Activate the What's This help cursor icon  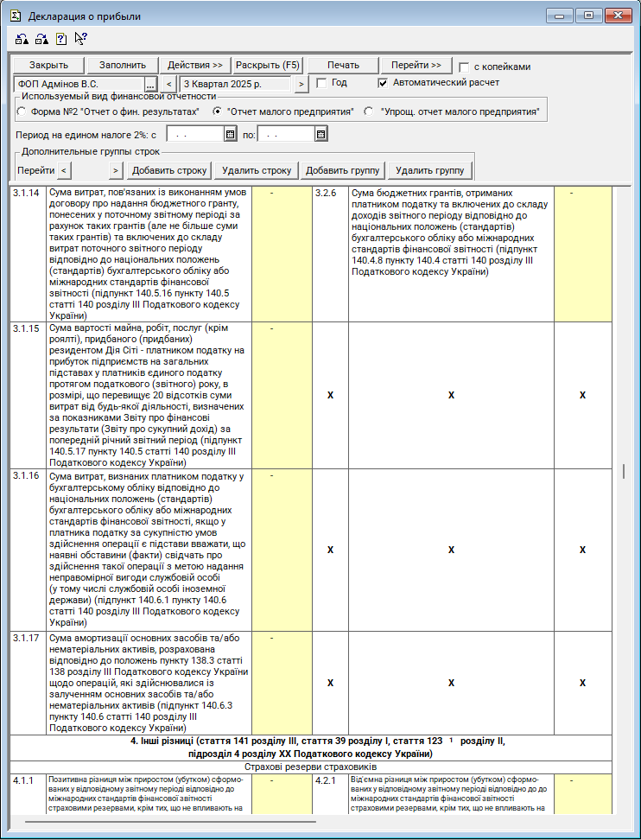point(80,38)
